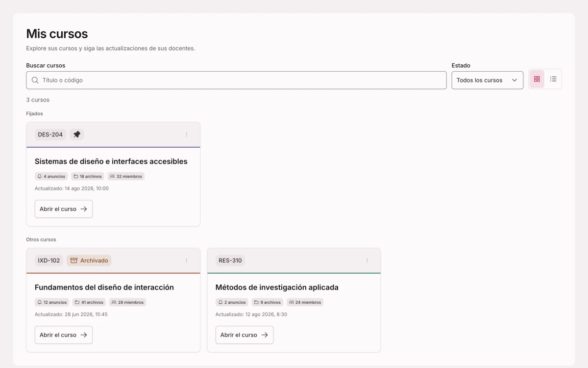The image size is (588, 368).
Task: Click the '2 anuncios' chip
Action: pos(232,302)
